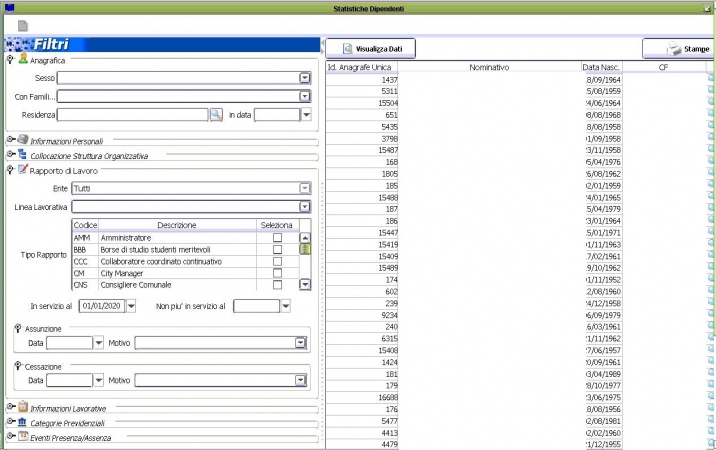Screen dimensions: 716x450
Task: Click the Residenza search magnifier icon
Action: [x=215, y=115]
